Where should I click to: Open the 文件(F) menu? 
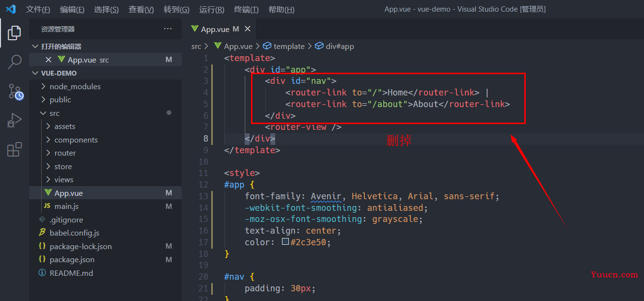coord(38,9)
